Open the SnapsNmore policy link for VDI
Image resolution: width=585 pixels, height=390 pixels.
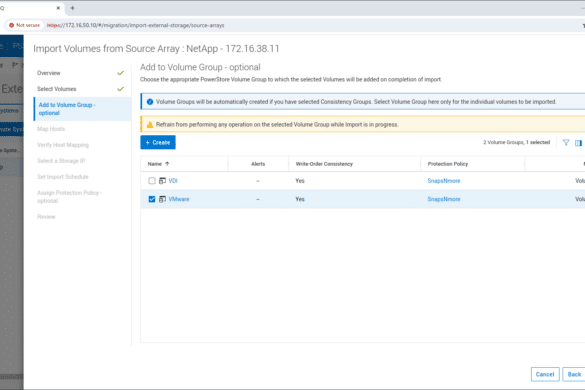coord(444,181)
